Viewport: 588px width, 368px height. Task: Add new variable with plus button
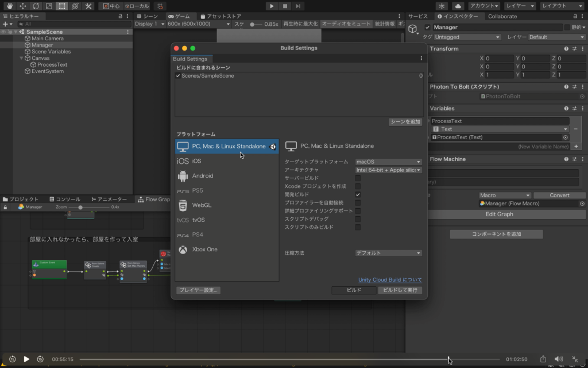pyautogui.click(x=577, y=147)
